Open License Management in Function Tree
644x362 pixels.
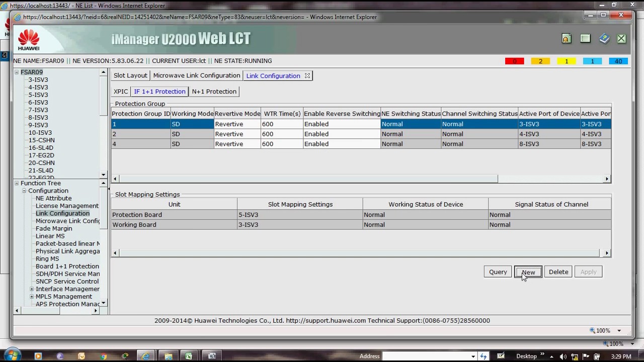coord(67,206)
